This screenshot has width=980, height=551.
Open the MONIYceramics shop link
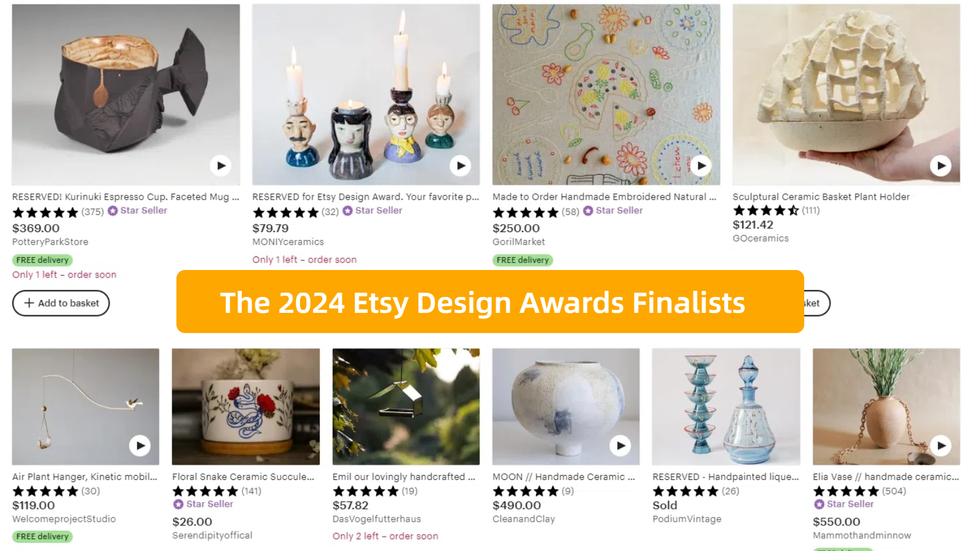(x=288, y=242)
